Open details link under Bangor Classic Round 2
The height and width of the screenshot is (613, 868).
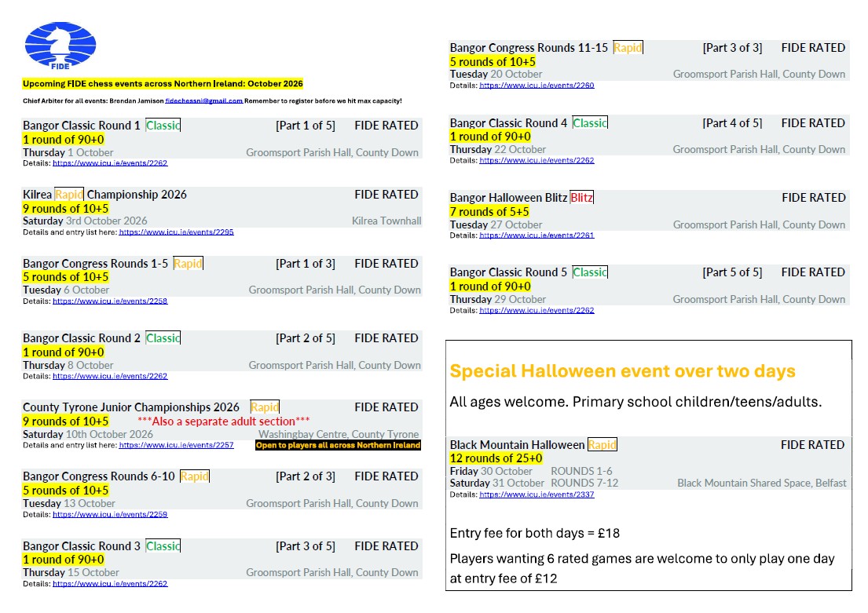110,376
